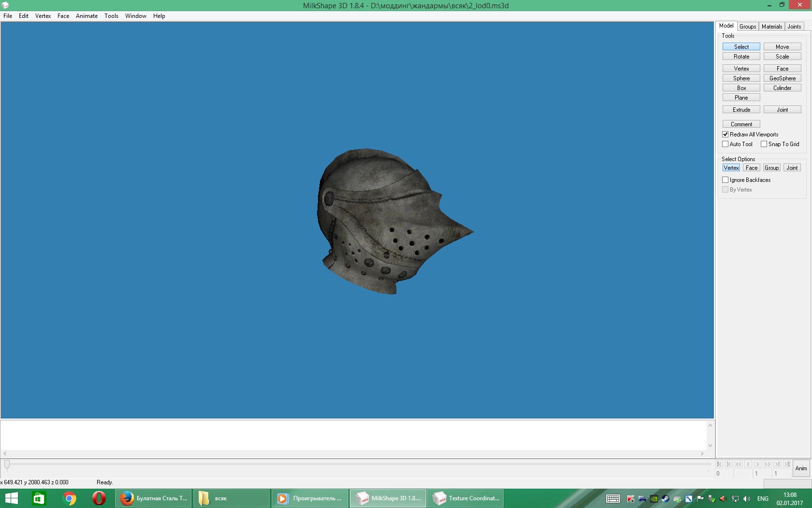
Task: Jump to last animation frame
Action: coord(787,464)
